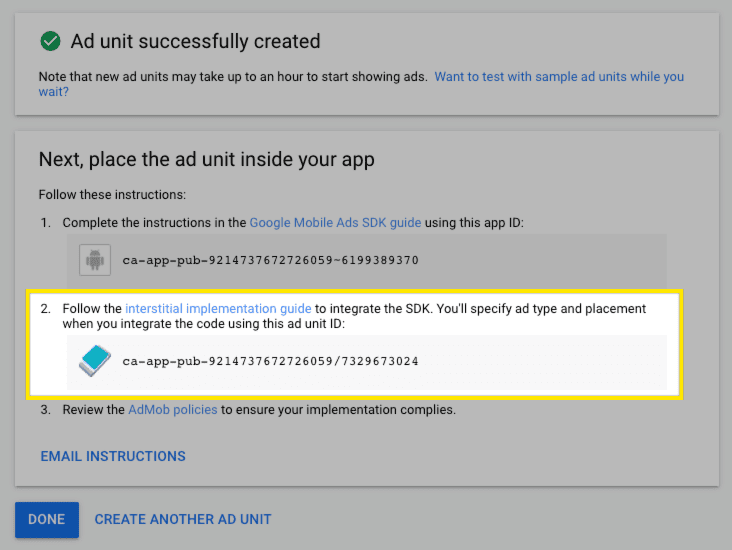Click EMAIL INSTRUCTIONS
732x550 pixels.
(113, 456)
